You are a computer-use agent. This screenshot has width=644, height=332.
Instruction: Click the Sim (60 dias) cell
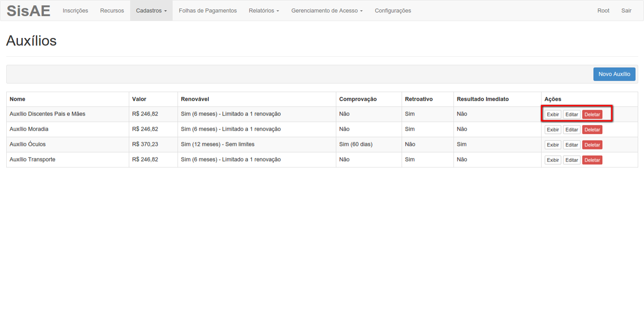click(x=369, y=145)
